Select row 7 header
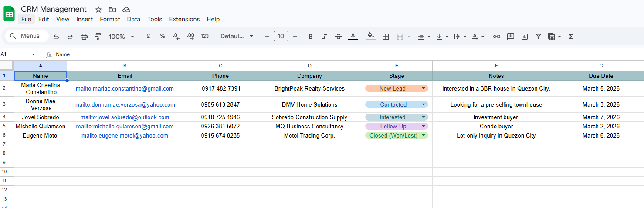This screenshot has height=208, width=644. point(7,144)
